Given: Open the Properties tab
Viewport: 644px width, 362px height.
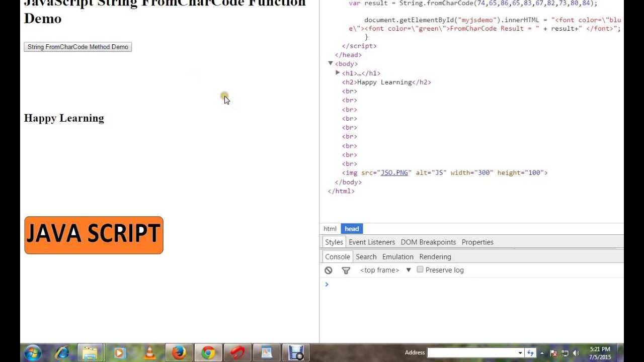Looking at the screenshot, I should point(477,242).
